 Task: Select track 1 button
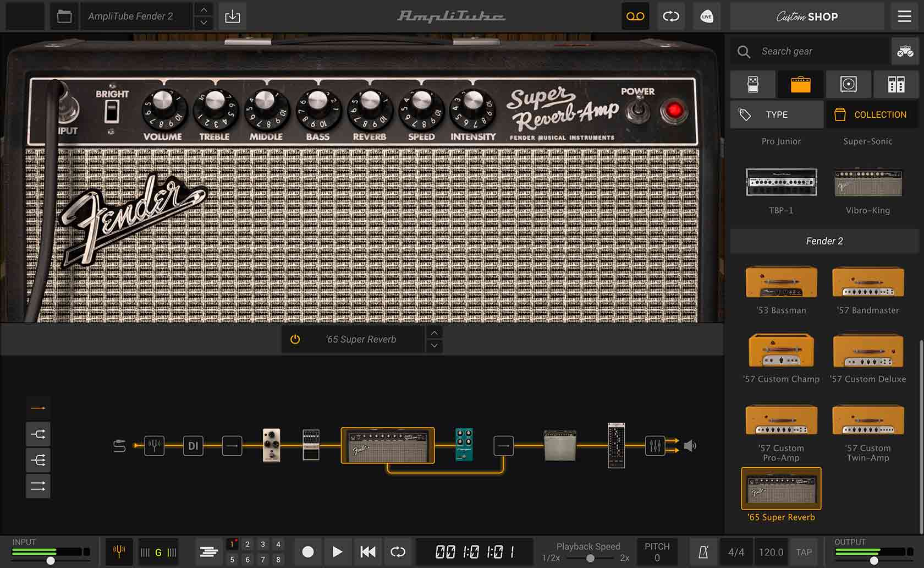232,544
